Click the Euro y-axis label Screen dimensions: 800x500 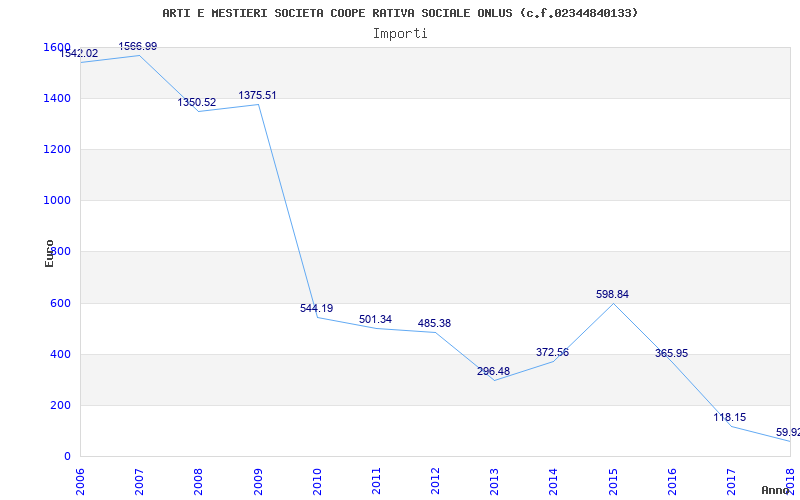pyautogui.click(x=49, y=253)
